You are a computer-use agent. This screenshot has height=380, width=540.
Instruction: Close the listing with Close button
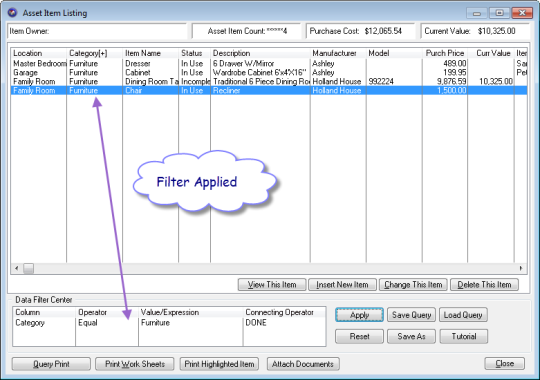(505, 363)
